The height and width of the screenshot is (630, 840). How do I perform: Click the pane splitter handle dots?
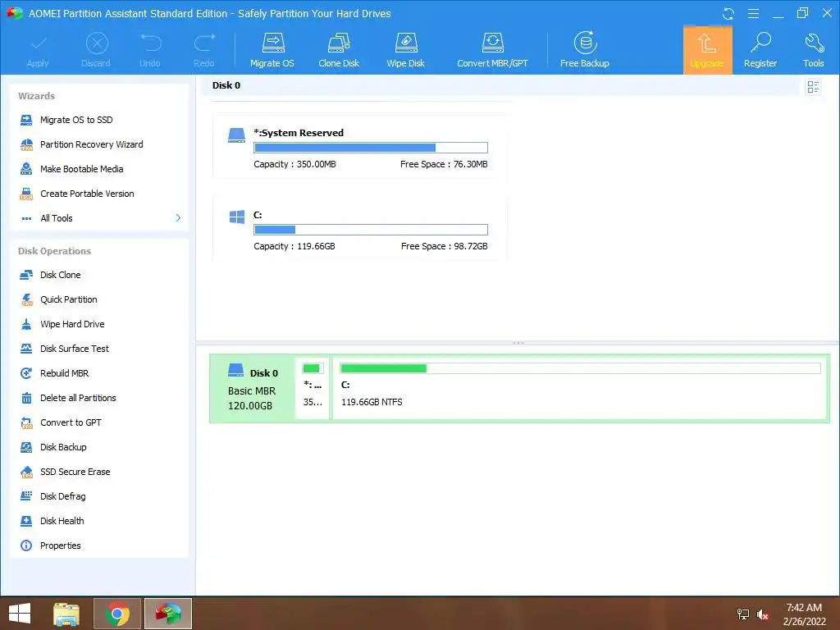pos(518,343)
